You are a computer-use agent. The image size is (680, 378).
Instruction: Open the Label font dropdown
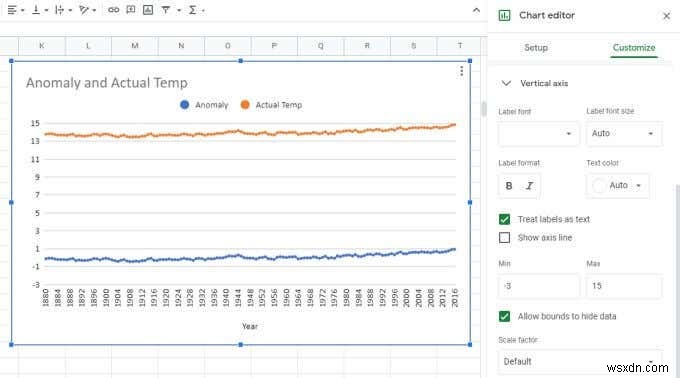pyautogui.click(x=538, y=134)
